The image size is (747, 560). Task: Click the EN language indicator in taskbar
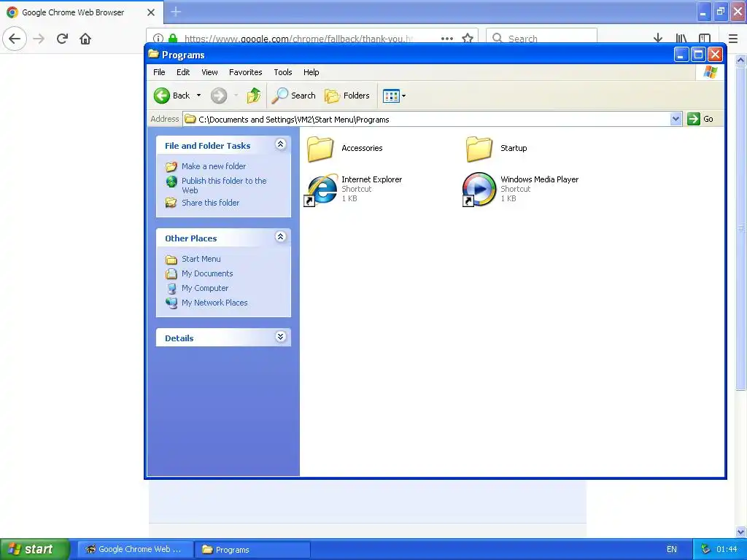[x=672, y=550]
